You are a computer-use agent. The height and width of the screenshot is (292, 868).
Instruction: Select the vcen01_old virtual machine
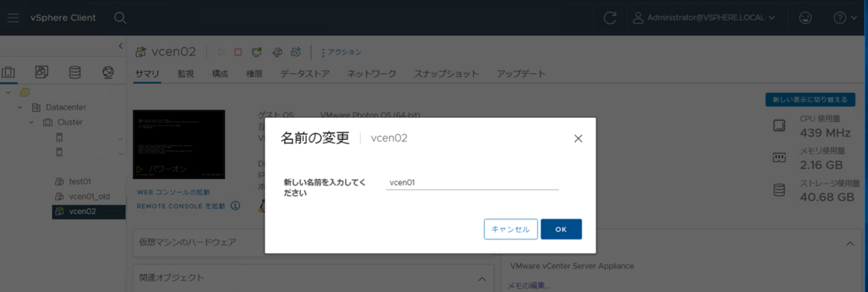click(x=89, y=197)
